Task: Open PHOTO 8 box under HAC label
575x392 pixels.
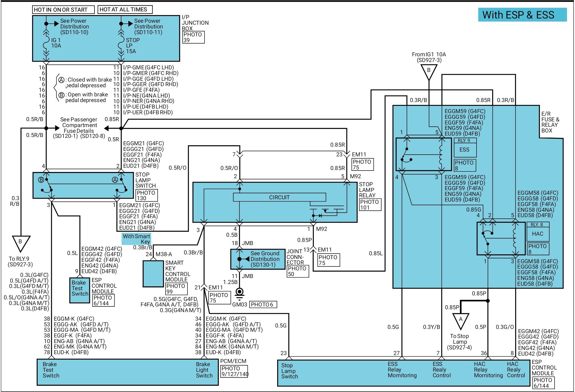Action: (538, 249)
